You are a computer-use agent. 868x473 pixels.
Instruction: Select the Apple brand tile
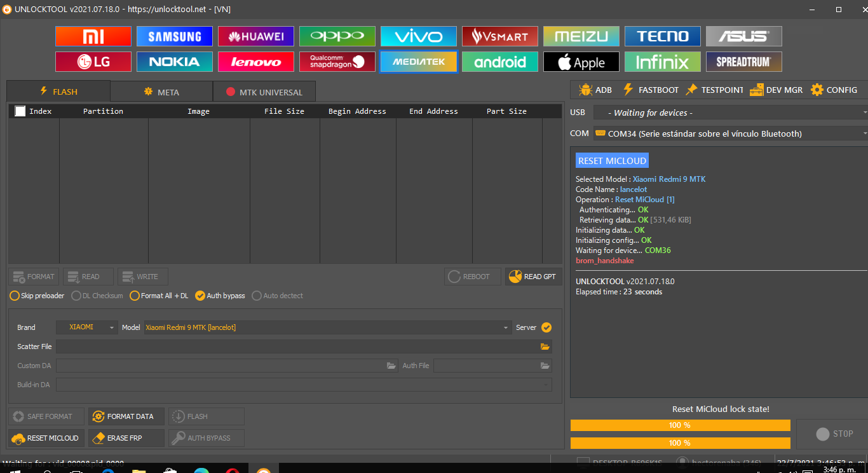(x=581, y=62)
